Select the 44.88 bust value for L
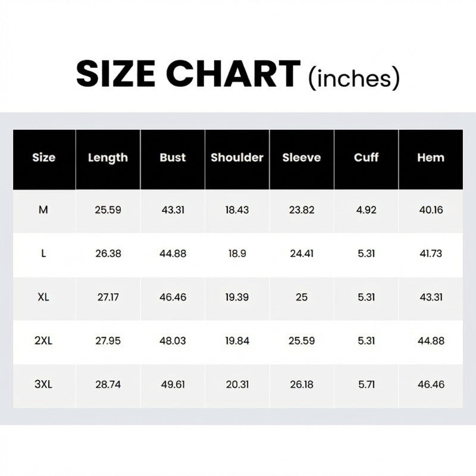Image resolution: width=476 pixels, height=476 pixels. 173,253
